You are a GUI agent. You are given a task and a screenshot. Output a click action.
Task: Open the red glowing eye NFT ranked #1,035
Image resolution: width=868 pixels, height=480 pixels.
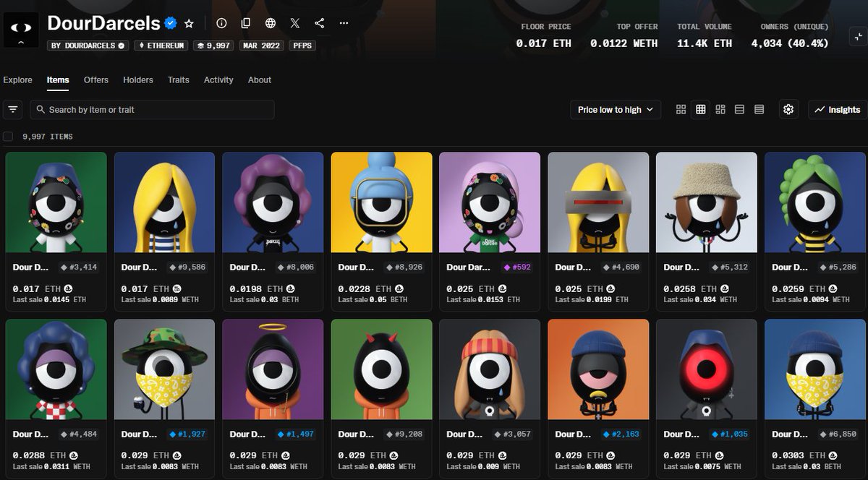click(x=707, y=369)
